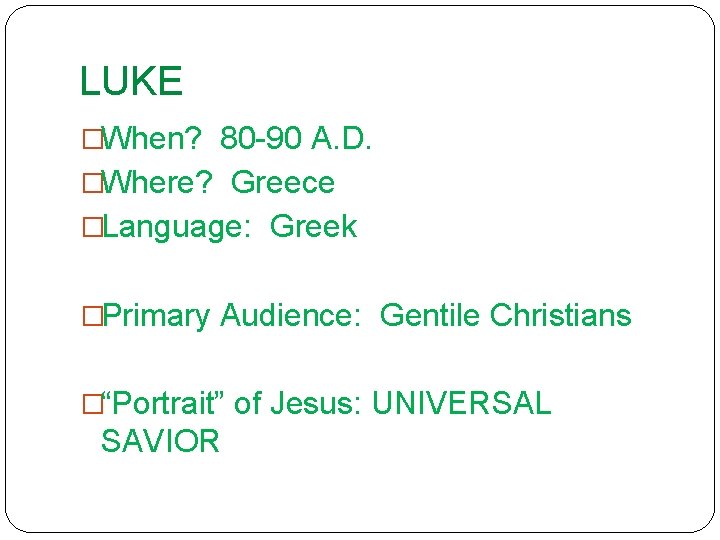The width and height of the screenshot is (720, 540).
Task: Click the word Christians
Action: [561, 317]
